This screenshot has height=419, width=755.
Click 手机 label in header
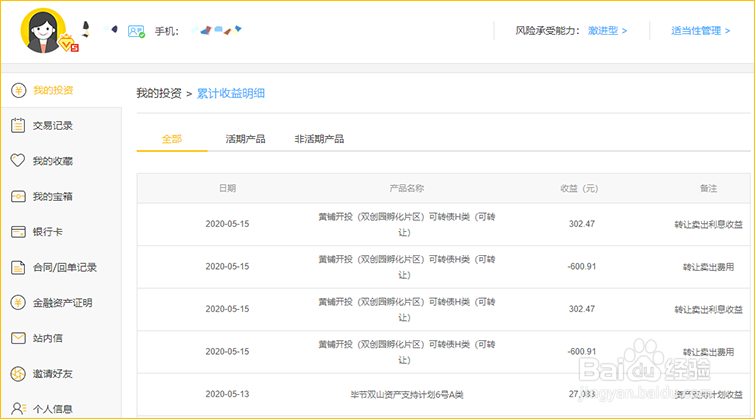[167, 31]
